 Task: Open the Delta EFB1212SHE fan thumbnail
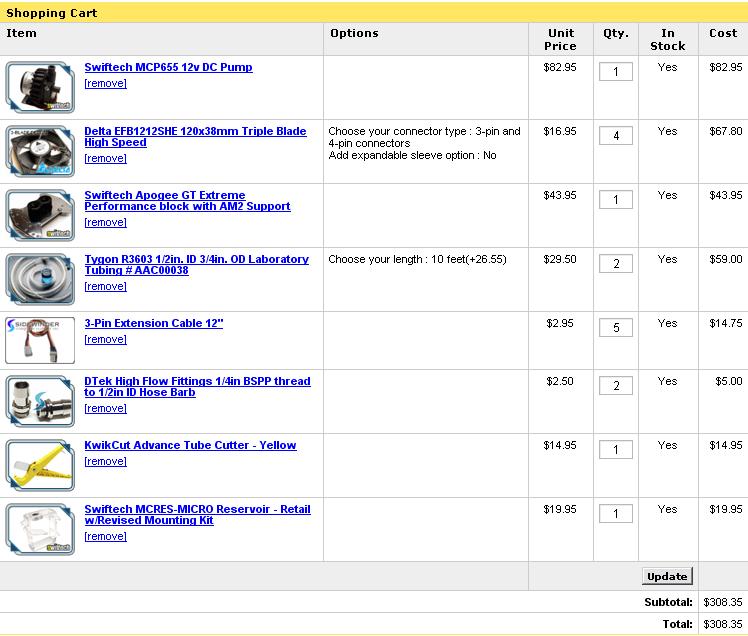[40, 151]
